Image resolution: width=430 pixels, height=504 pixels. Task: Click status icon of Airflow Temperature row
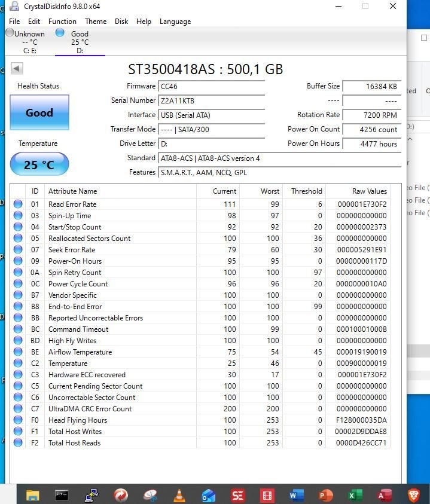click(18, 352)
